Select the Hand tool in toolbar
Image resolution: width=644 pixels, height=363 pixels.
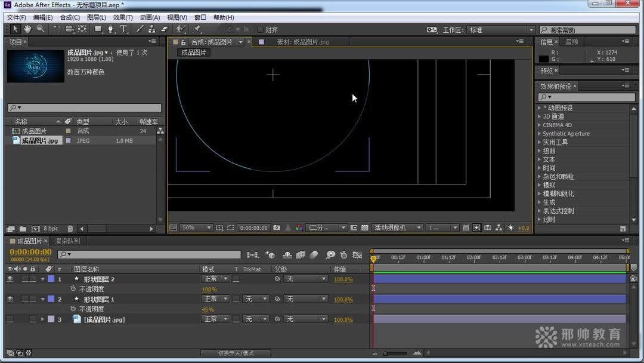[27, 29]
